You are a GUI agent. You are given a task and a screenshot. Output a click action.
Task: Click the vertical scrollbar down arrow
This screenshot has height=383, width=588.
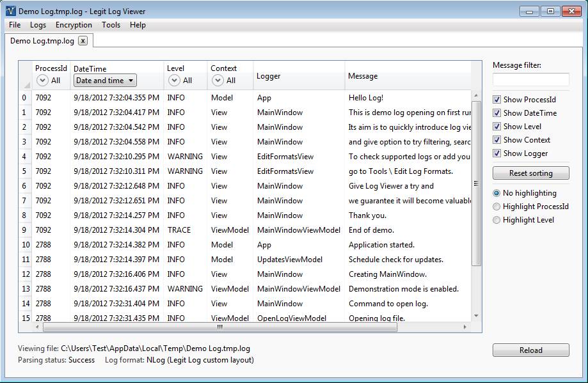pyautogui.click(x=475, y=316)
